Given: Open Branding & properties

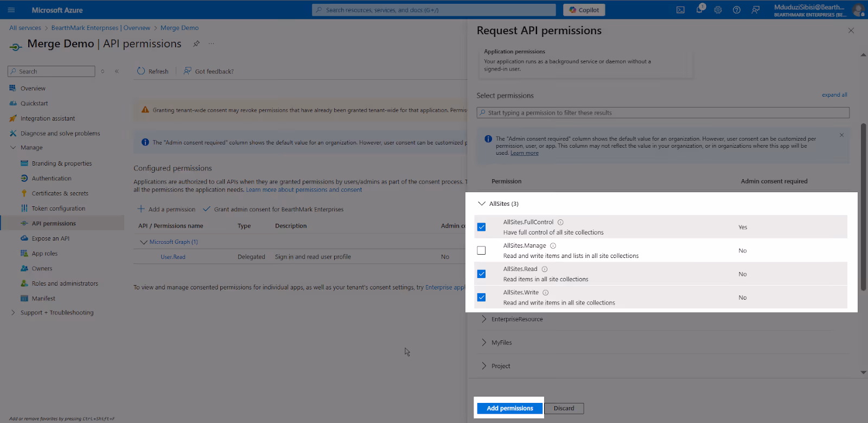Looking at the screenshot, I should pos(62,163).
